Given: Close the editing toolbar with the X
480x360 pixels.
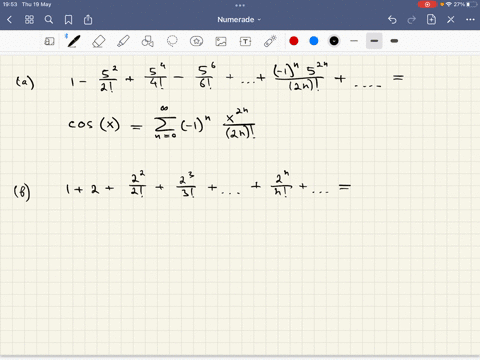Looking at the screenshot, I should (x=451, y=20).
